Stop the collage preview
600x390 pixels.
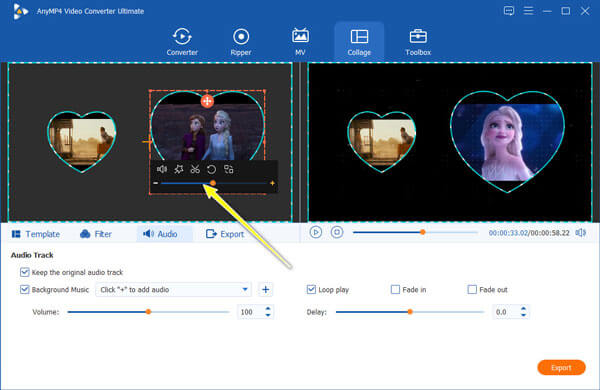tap(337, 232)
